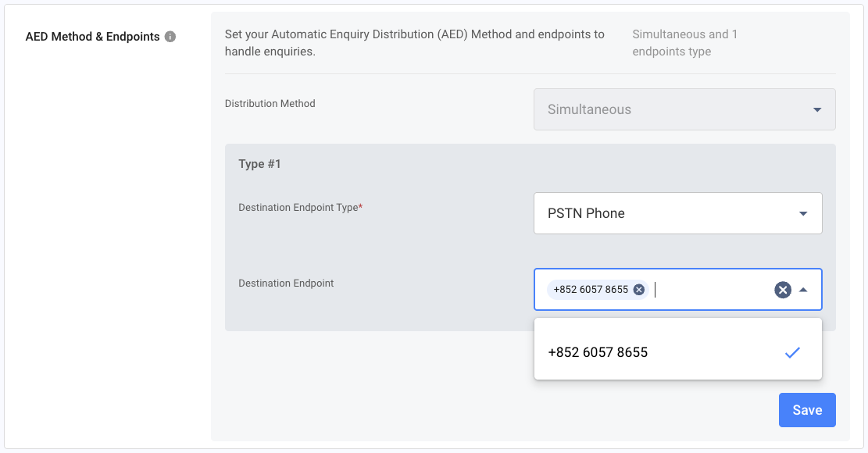Screen dimensions: 868x453
Task: Click the Destination Endpoint field label
Action: [286, 284]
